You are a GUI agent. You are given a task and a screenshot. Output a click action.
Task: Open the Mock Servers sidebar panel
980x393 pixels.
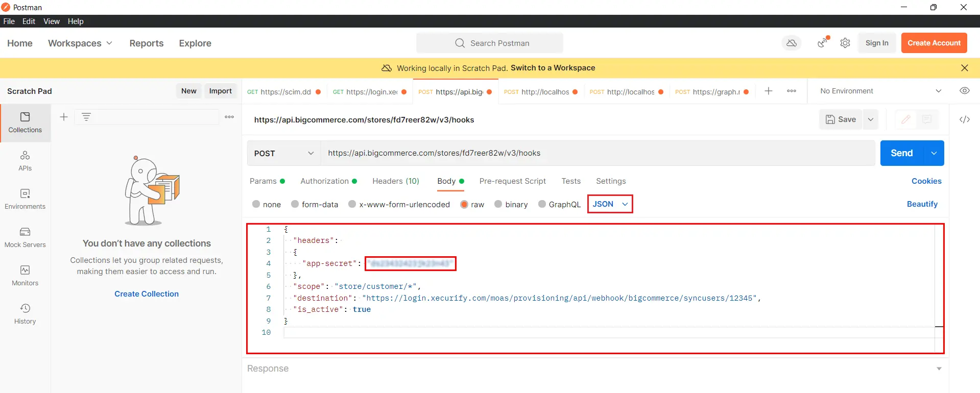pyautogui.click(x=25, y=238)
